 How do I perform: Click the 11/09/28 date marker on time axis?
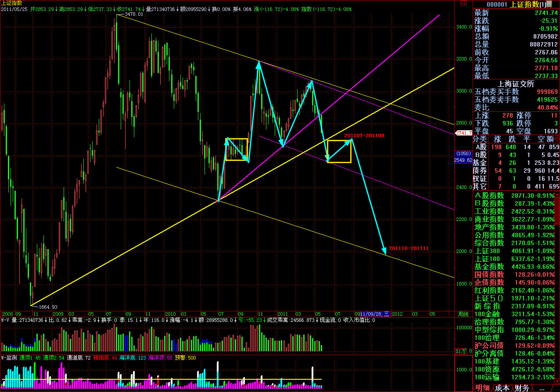[x=375, y=314]
